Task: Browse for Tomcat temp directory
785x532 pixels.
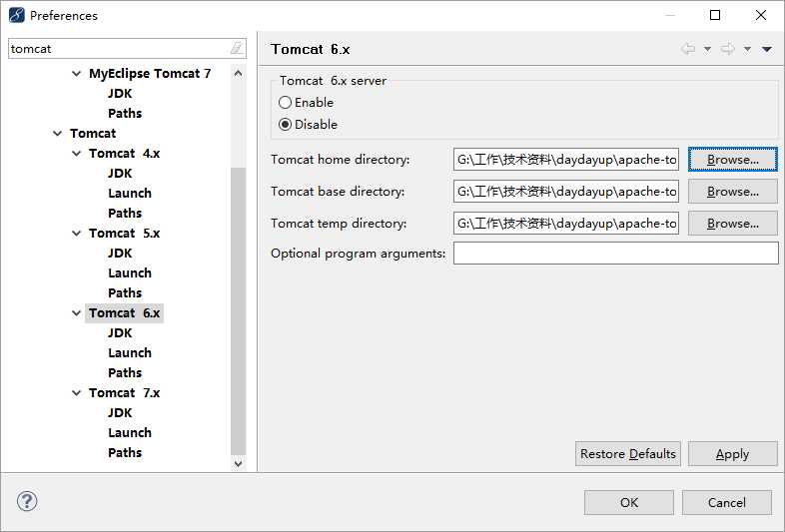Action: click(x=732, y=224)
